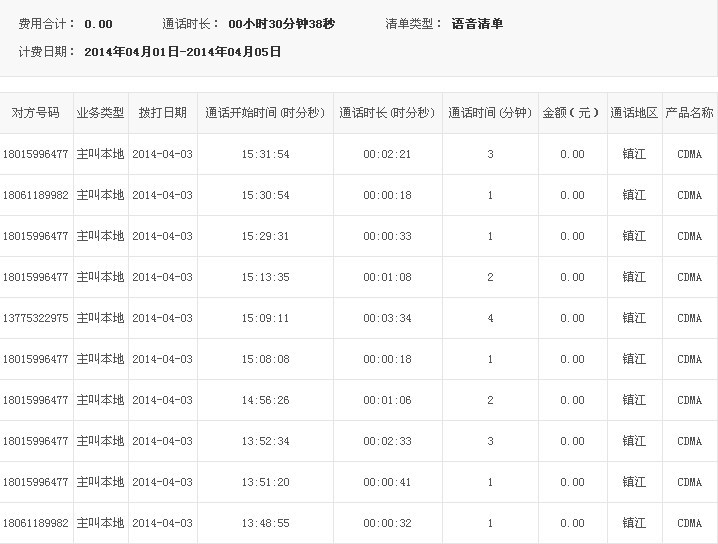Click 镇江 in the 15:31:54 row
Viewport: 718px width, 544px height.
click(634, 154)
